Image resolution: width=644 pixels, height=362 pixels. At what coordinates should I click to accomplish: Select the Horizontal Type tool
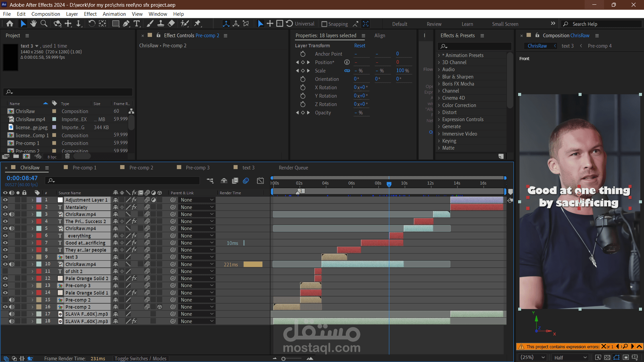click(x=137, y=24)
